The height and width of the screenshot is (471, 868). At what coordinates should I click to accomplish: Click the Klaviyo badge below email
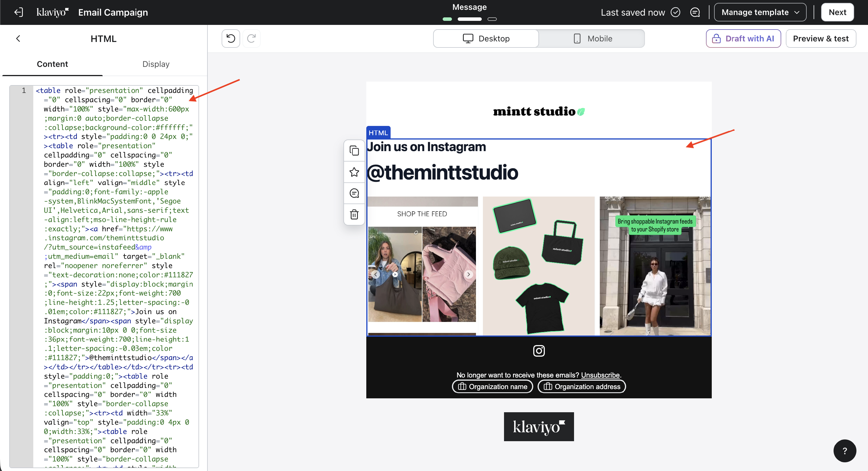[538, 426]
